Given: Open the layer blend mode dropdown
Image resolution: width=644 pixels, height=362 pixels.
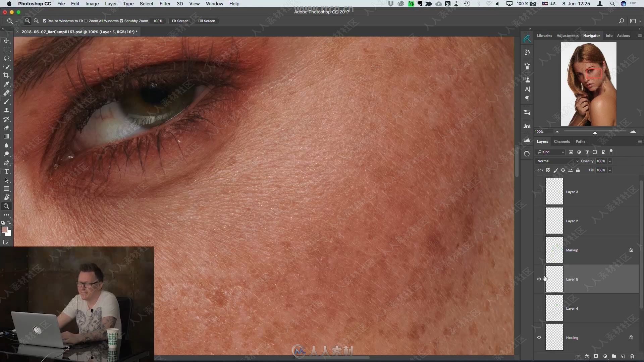Looking at the screenshot, I should [557, 161].
